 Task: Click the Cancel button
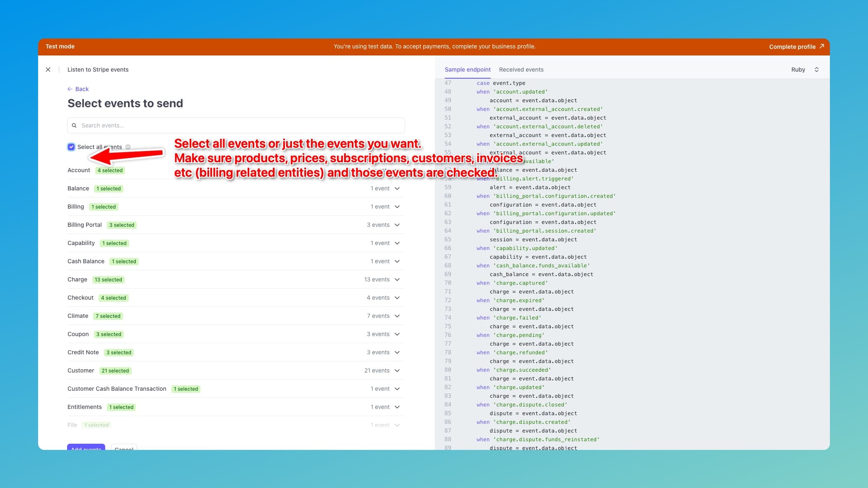pyautogui.click(x=123, y=450)
